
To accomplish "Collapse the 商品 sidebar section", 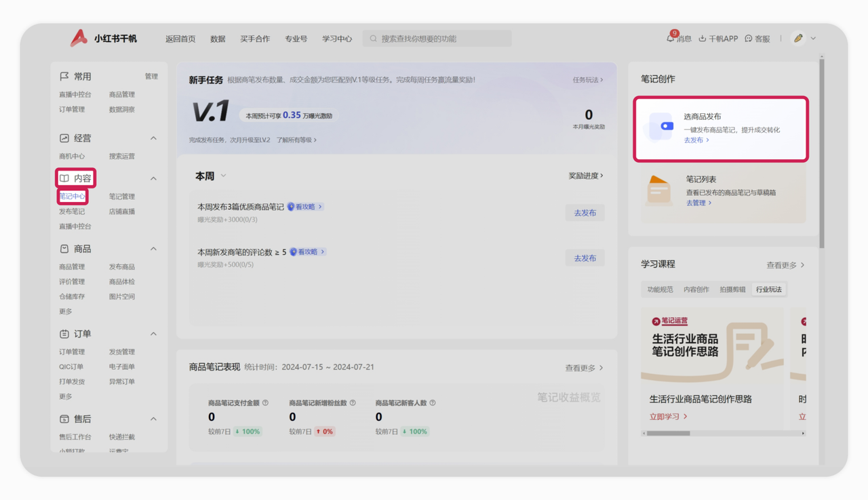I will tap(153, 249).
